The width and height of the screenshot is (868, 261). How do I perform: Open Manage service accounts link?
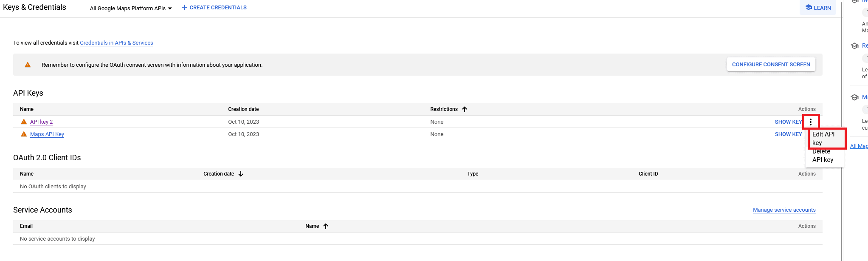coord(784,210)
